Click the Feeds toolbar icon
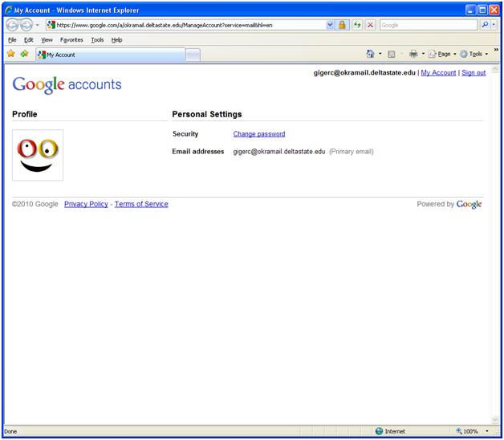 coord(391,54)
